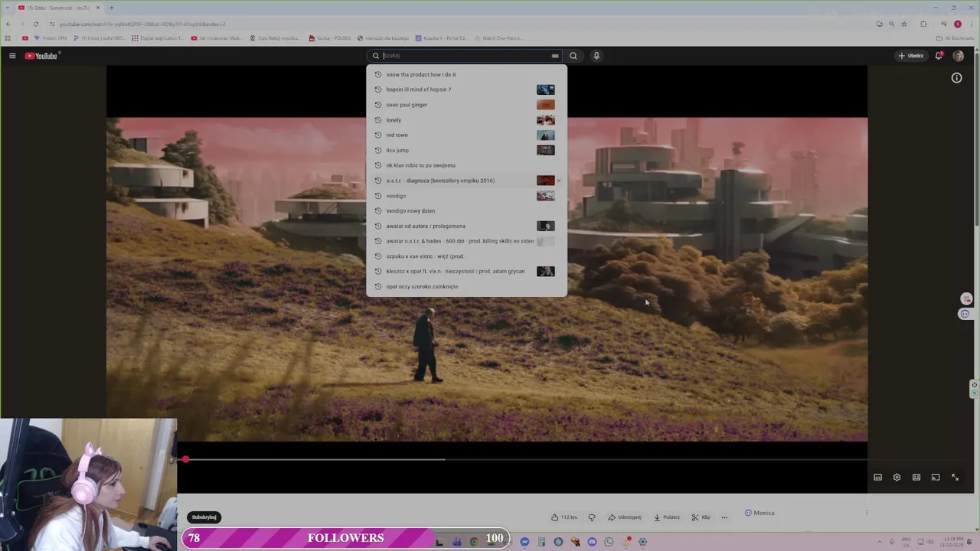
Task: Open the 'Watch One-Punch' bookmark
Action: [x=498, y=37]
